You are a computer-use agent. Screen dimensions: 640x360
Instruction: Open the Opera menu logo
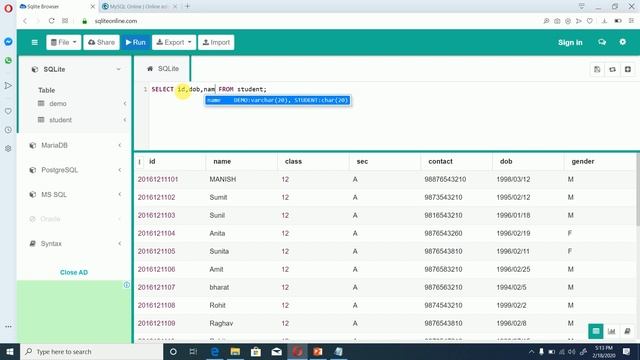pos(8,8)
